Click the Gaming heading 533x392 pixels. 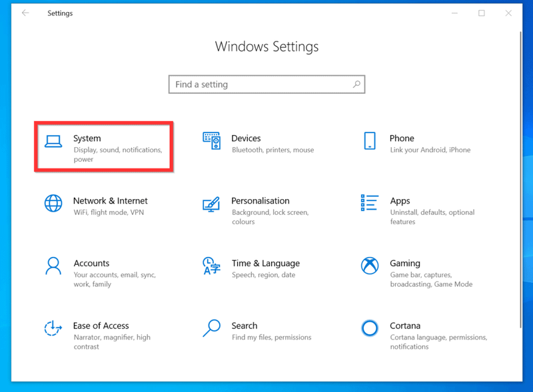(x=405, y=264)
